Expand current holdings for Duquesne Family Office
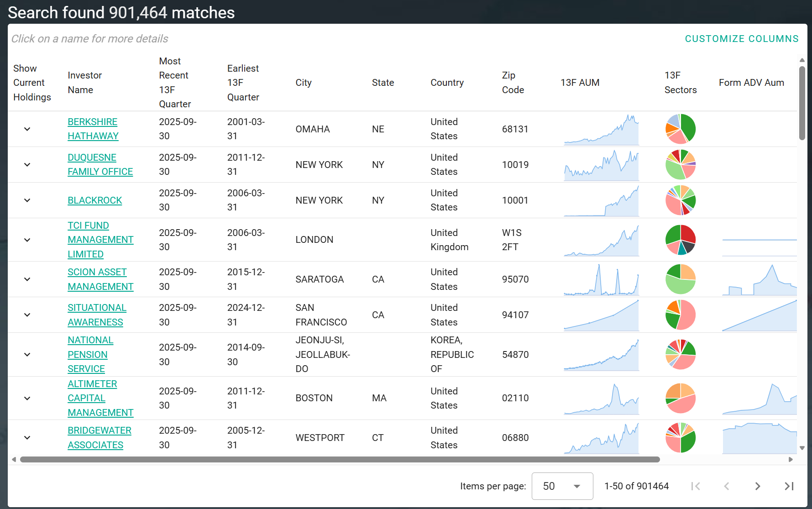Viewport: 812px width, 509px height. click(x=27, y=165)
